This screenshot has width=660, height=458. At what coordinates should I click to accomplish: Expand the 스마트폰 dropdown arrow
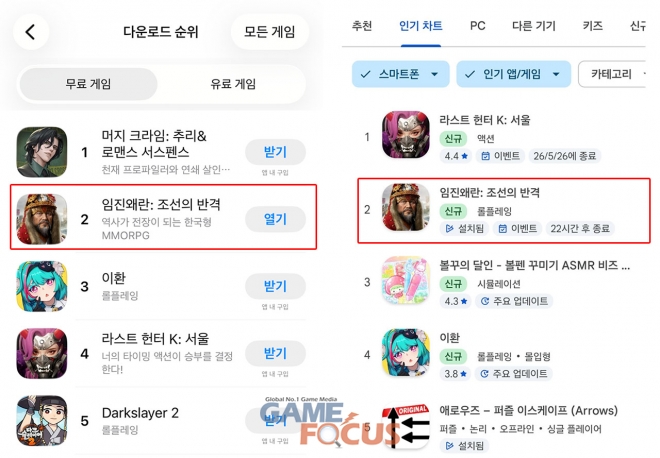(434, 75)
